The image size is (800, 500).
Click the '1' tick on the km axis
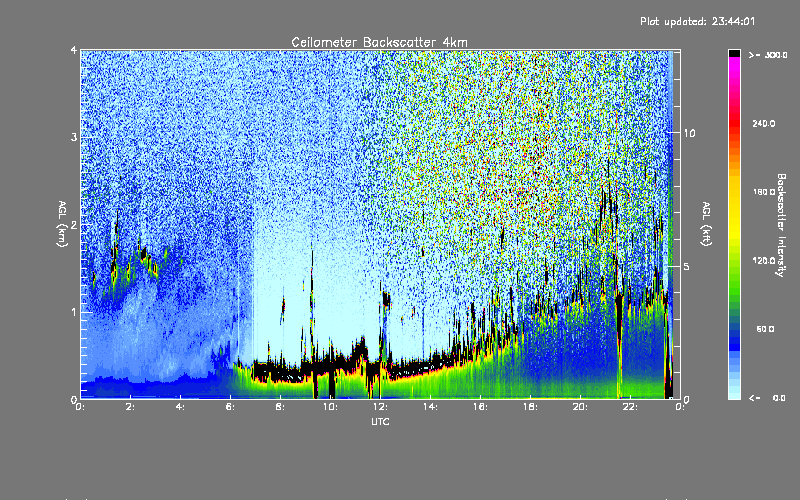tap(74, 312)
